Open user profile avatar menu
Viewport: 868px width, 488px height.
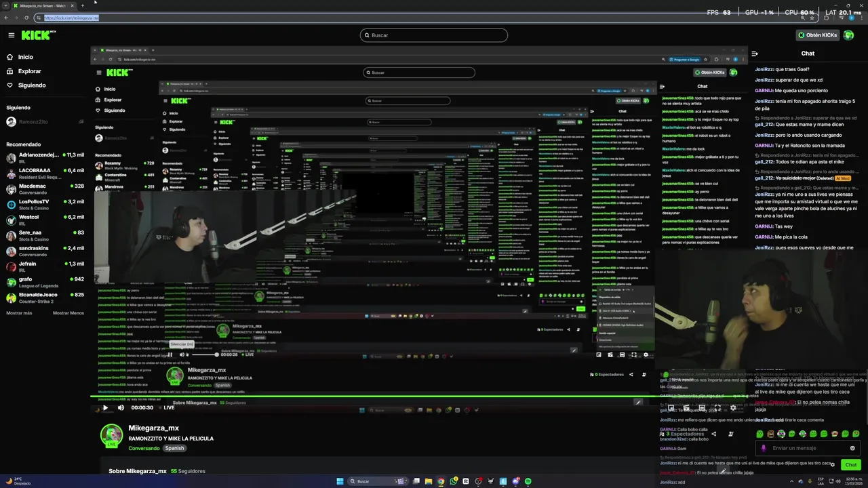pos(848,35)
